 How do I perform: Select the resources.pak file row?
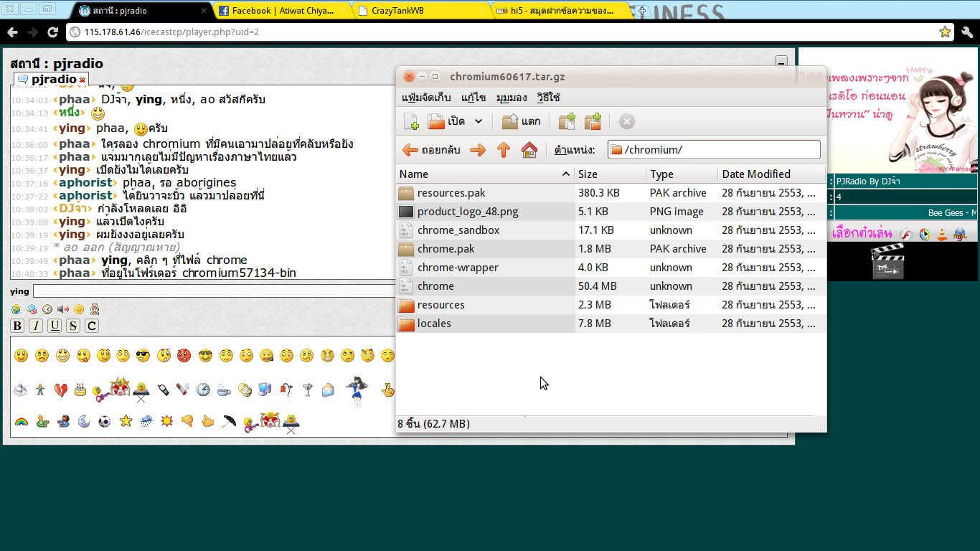tap(611, 193)
